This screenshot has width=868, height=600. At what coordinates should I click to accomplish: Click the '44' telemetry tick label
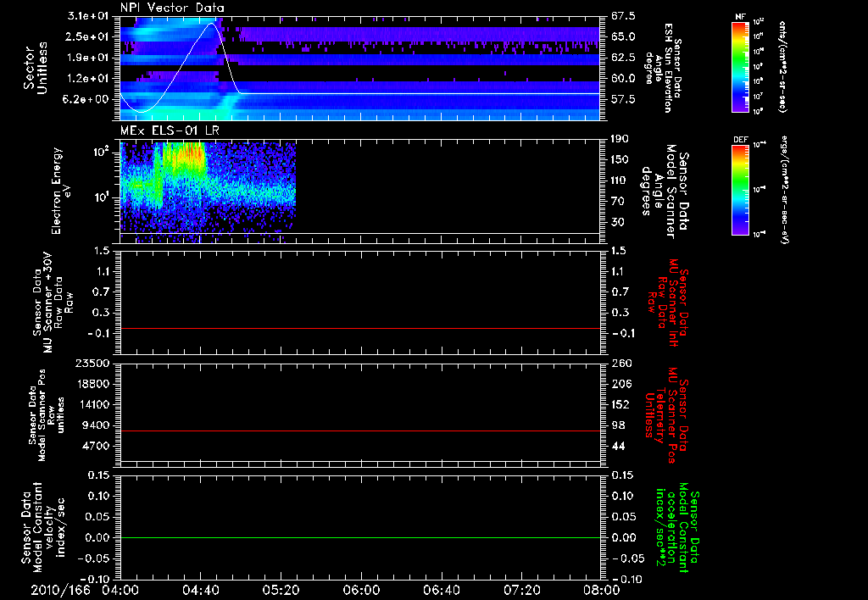618,446
